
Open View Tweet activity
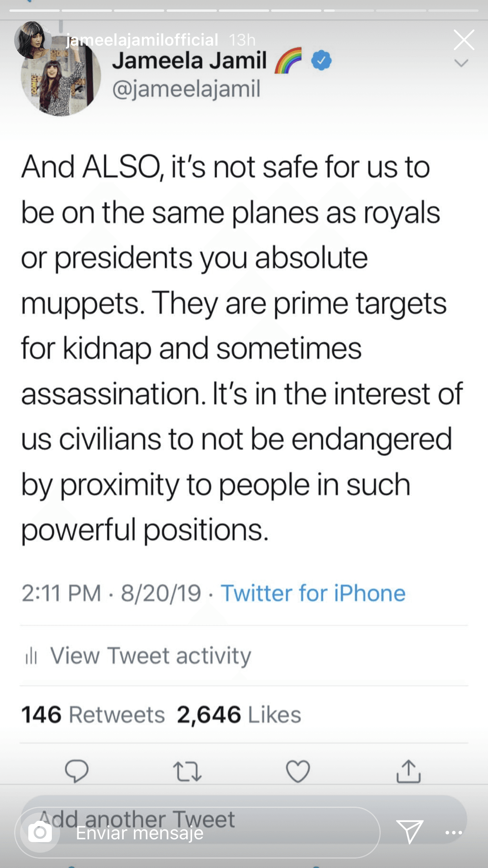150,656
